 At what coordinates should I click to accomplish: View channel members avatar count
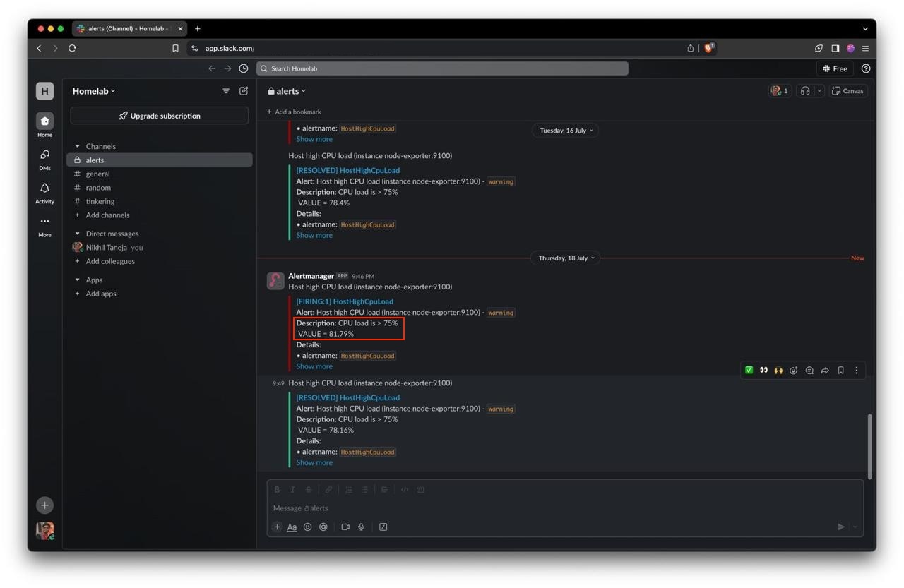[x=780, y=91]
